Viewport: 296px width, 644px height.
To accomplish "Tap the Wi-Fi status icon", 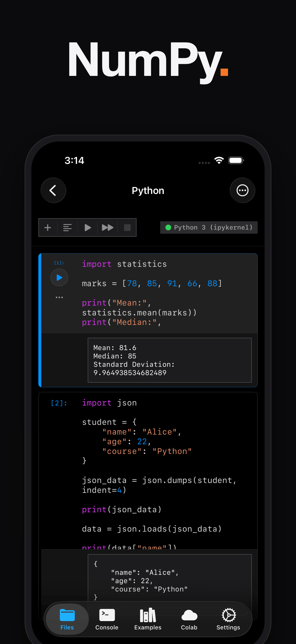I will 219,160.
